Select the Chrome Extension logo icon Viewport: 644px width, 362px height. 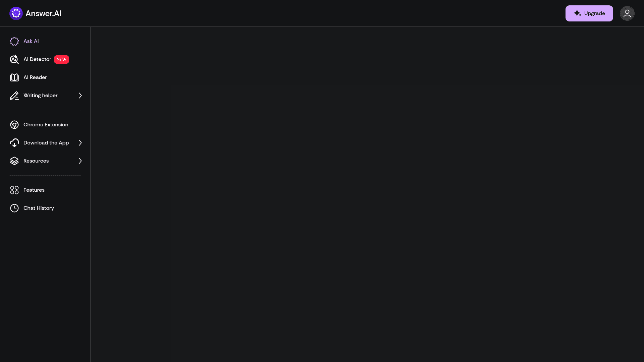point(14,125)
